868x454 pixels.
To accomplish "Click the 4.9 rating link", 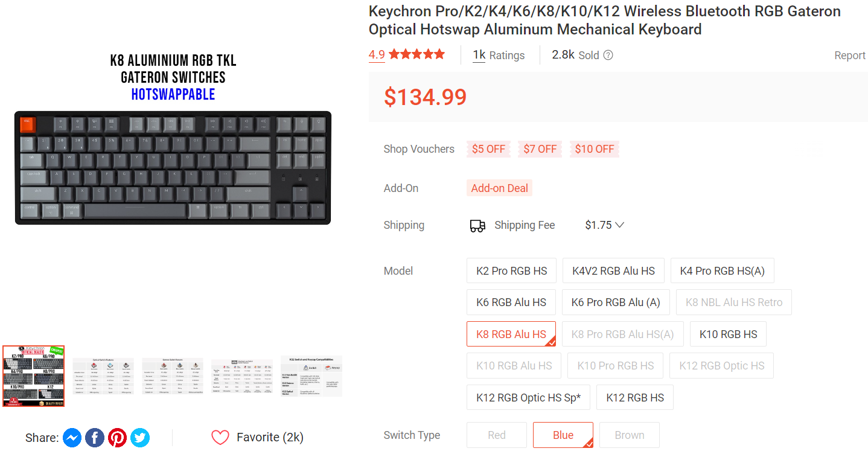I will (x=377, y=54).
